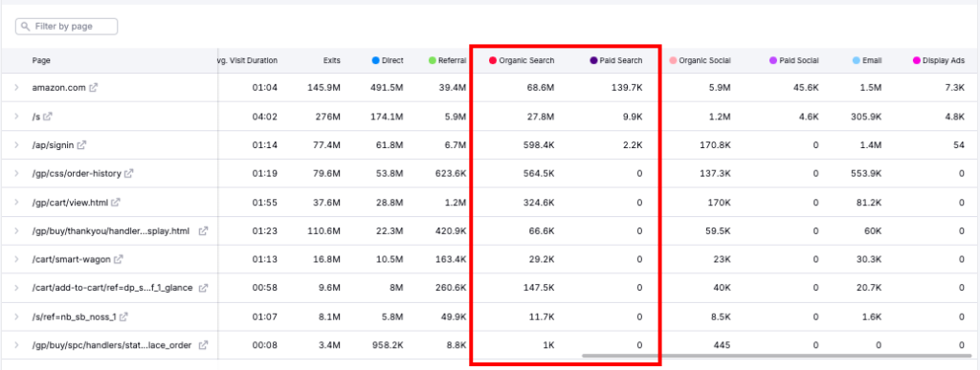Sort by Referral column header
This screenshot has width=980, height=370.
click(x=452, y=60)
